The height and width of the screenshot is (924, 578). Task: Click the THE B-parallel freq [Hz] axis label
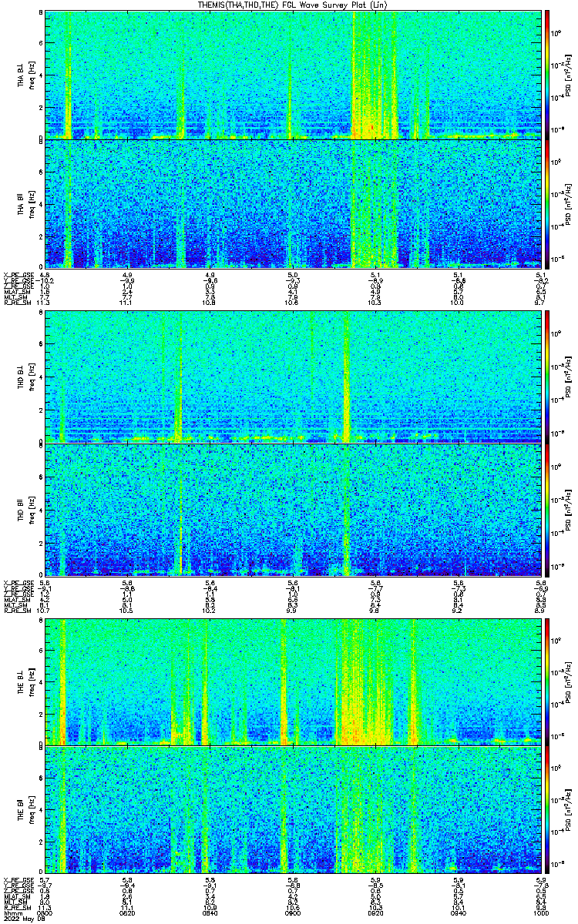pyautogui.click(x=31, y=810)
